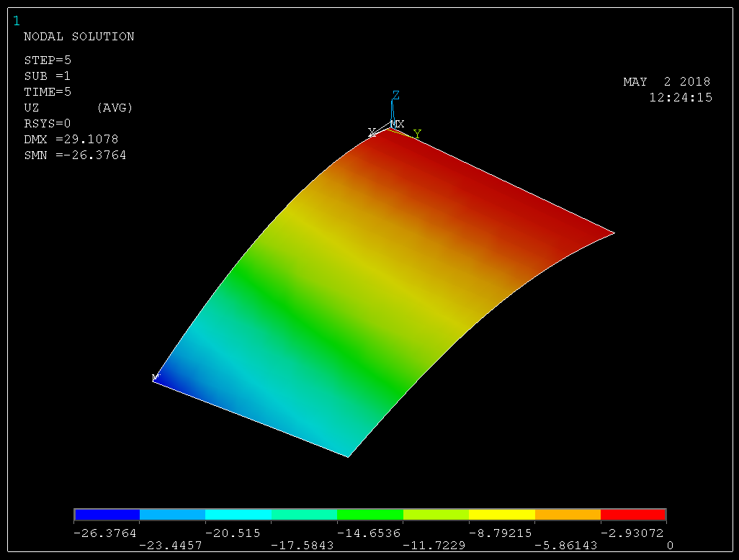Click the (AVG) label
This screenshot has height=560, width=739.
coord(115,108)
